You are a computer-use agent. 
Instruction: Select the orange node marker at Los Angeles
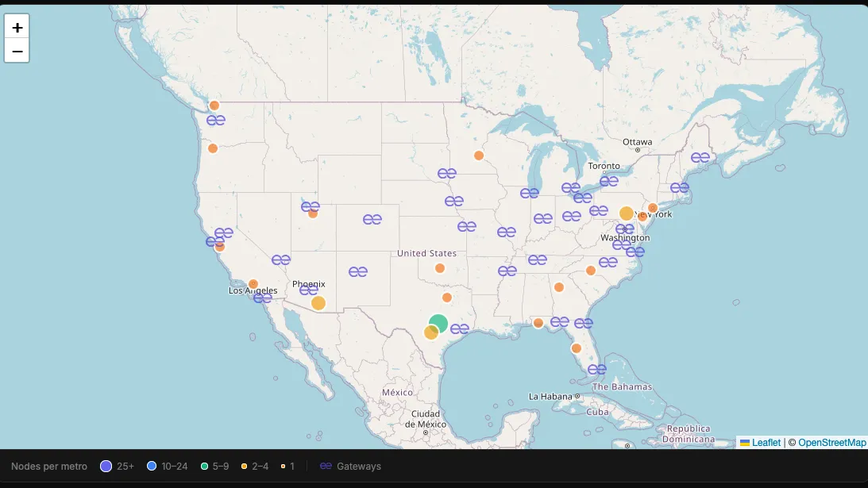click(253, 284)
